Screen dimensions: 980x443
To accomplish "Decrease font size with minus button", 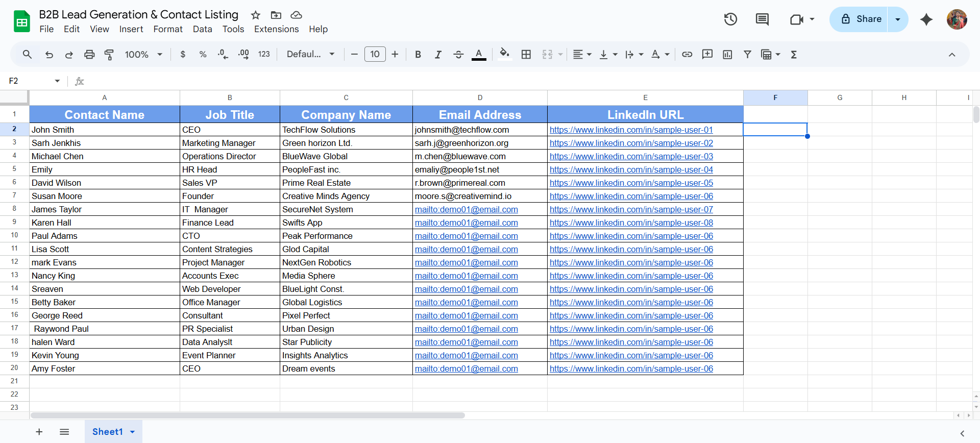I will click(354, 54).
